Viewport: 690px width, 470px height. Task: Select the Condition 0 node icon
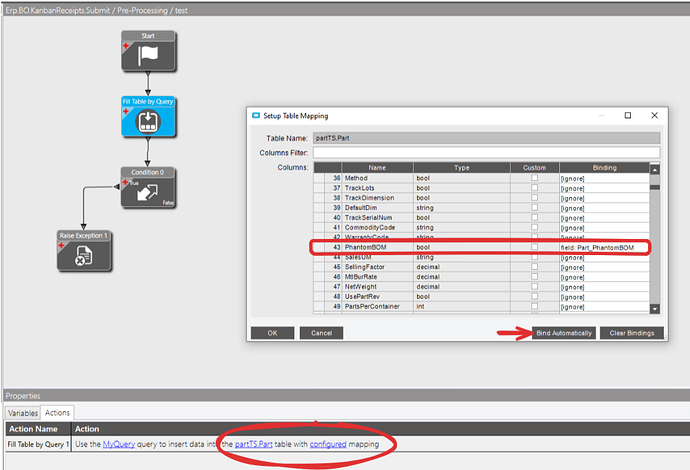coord(147,192)
